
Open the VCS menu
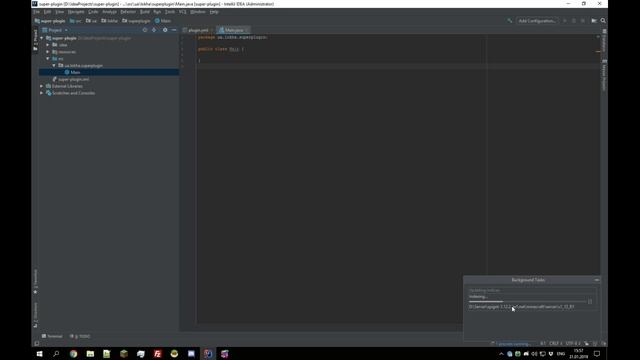tap(182, 12)
